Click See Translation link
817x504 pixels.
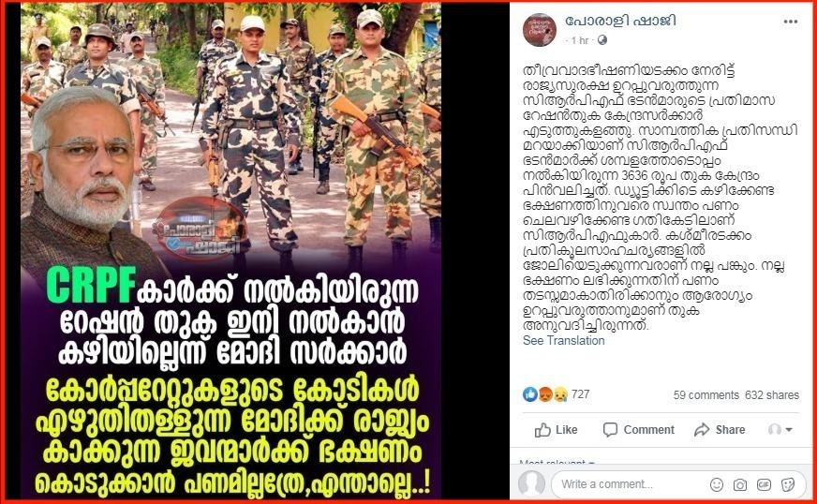564,341
